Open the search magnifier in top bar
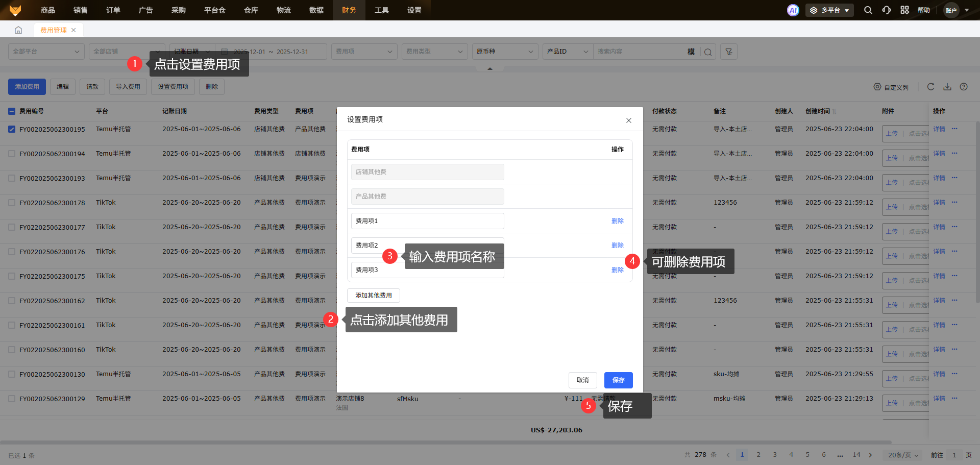This screenshot has height=465, width=980. click(x=868, y=10)
